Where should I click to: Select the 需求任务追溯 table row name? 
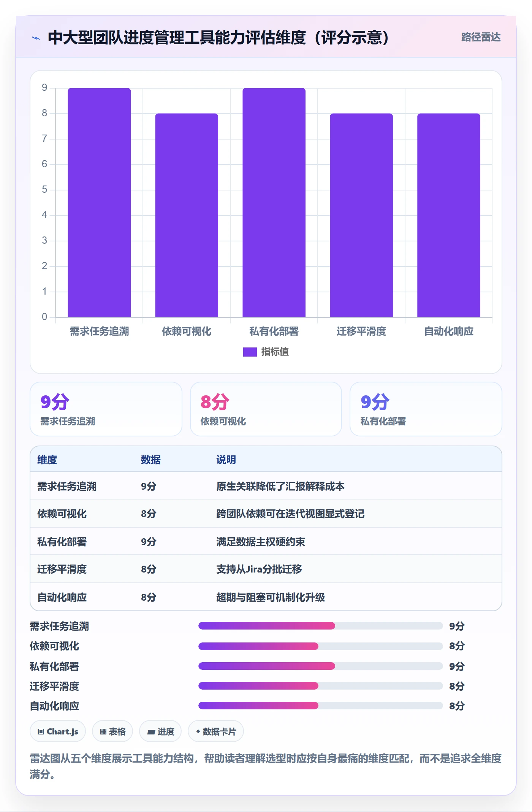click(x=67, y=486)
